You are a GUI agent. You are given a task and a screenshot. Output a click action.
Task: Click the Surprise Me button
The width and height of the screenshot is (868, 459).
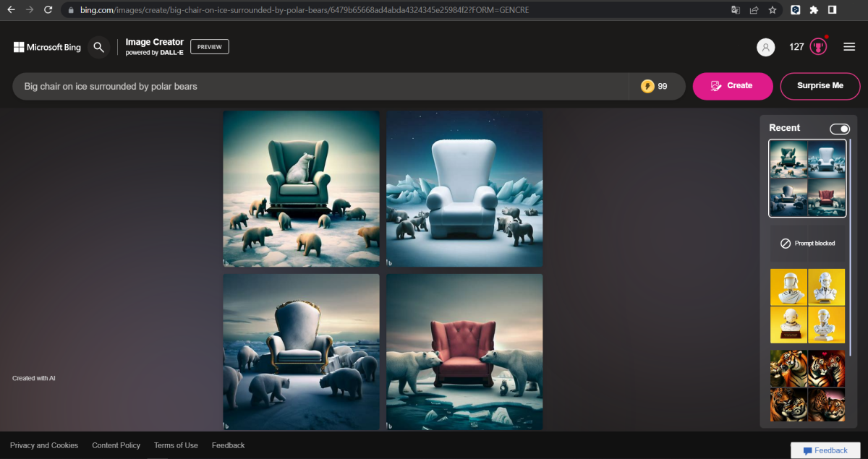pyautogui.click(x=820, y=85)
